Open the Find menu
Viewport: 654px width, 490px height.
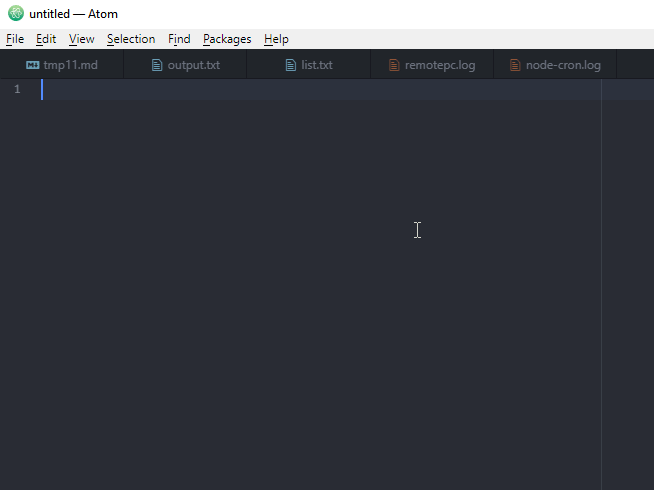179,39
